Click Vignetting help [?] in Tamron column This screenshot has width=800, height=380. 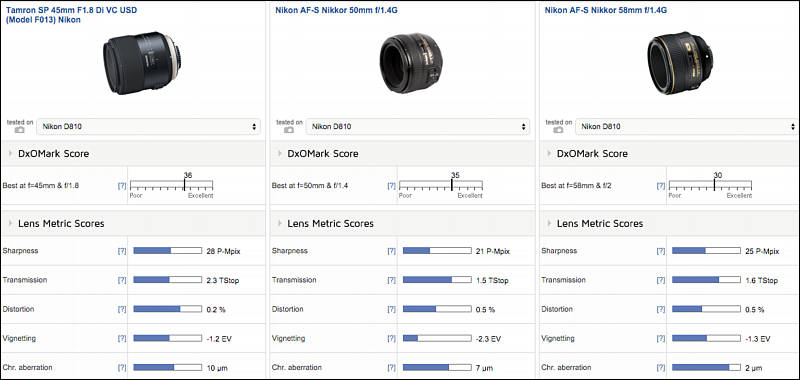pos(121,339)
